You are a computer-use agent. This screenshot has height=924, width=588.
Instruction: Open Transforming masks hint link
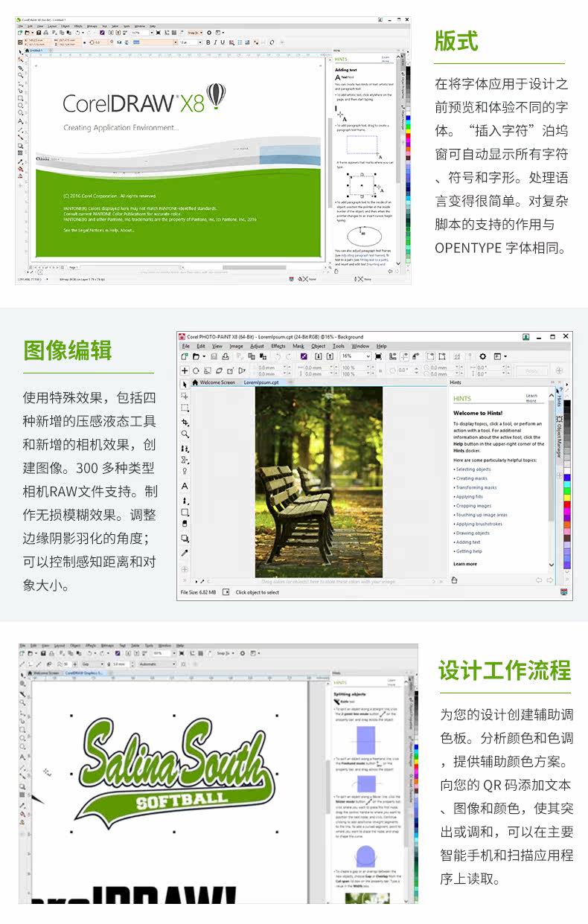(476, 487)
